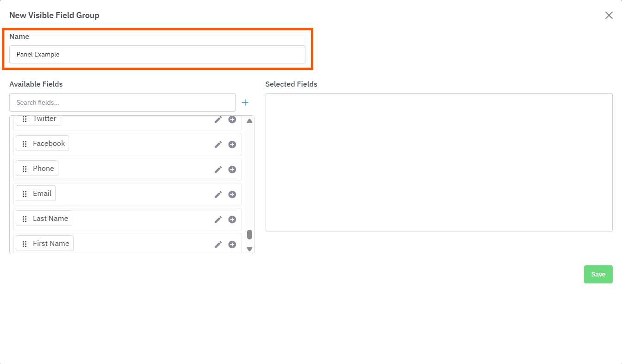The image size is (622, 364).
Task: Click the Selected Fields empty area
Action: tap(438, 162)
